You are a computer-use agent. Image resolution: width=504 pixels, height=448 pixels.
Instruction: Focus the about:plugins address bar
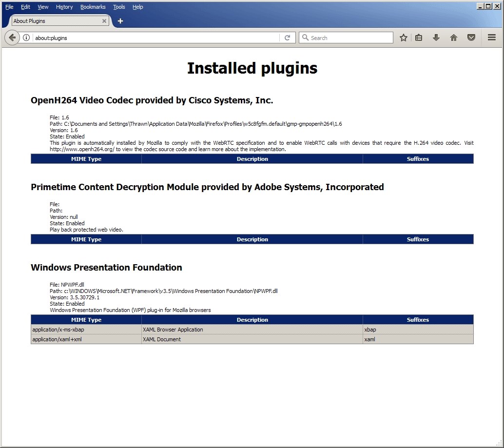(156, 38)
